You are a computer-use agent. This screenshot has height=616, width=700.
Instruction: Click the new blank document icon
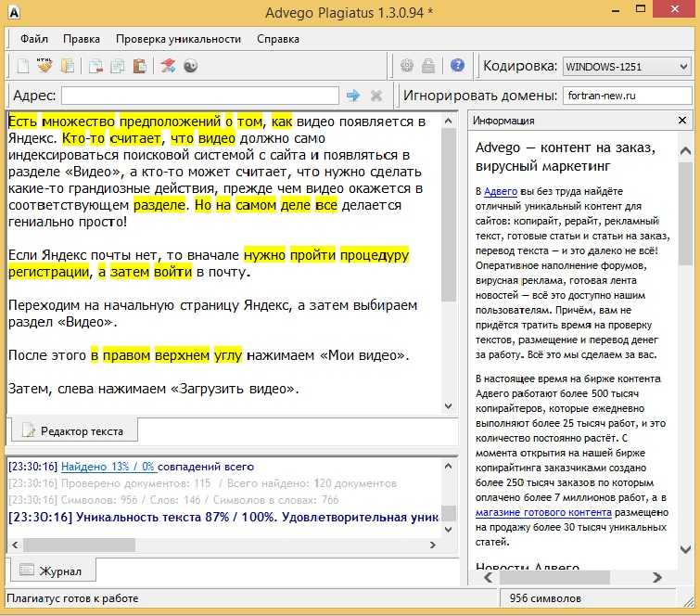23,66
